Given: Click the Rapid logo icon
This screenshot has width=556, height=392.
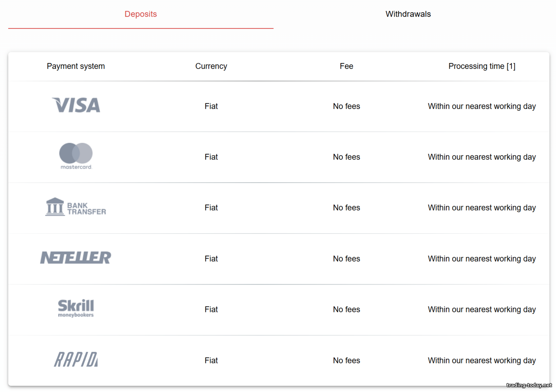Looking at the screenshot, I should pyautogui.click(x=76, y=359).
